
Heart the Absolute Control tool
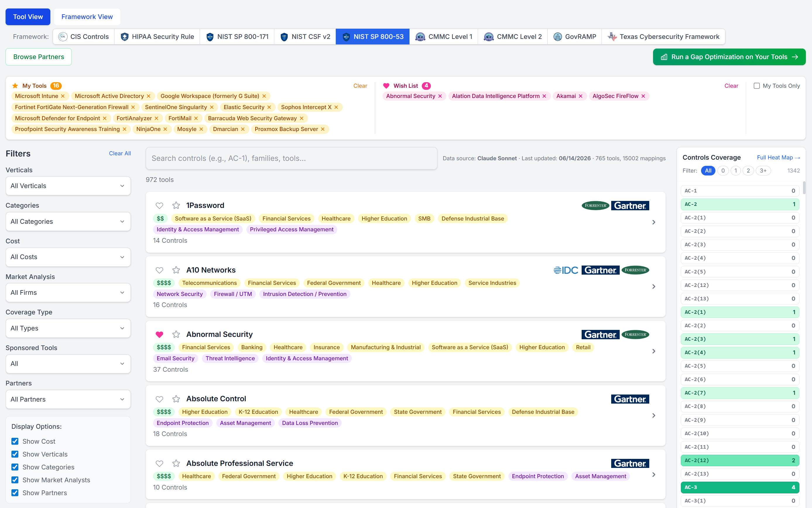click(159, 399)
